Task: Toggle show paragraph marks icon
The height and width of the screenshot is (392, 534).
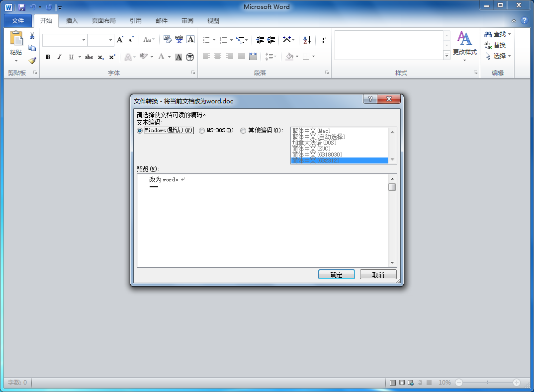Action: pos(324,40)
